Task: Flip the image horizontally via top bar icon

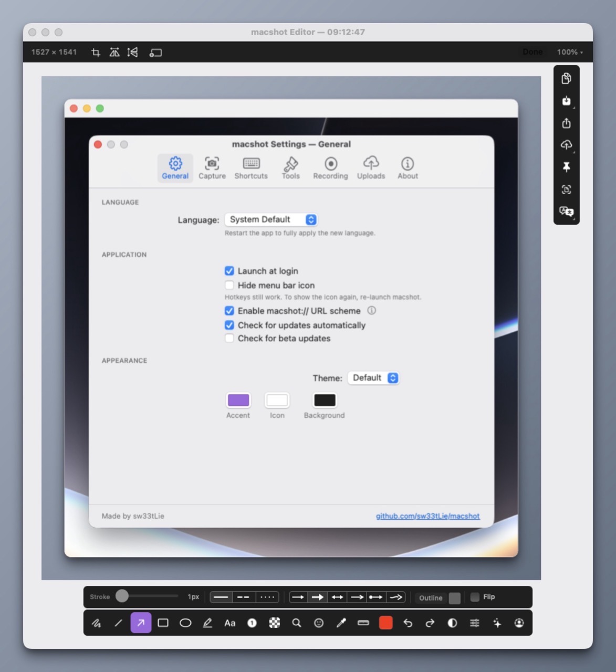Action: click(x=114, y=52)
